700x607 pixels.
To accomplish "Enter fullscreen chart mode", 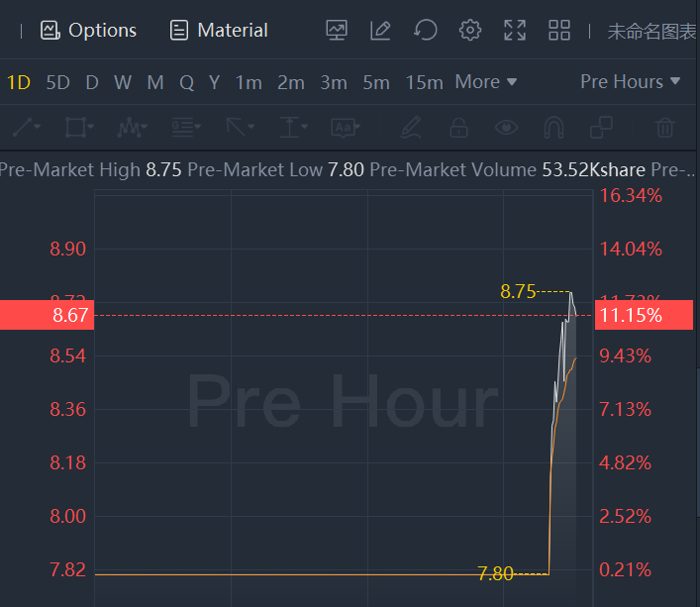I will pyautogui.click(x=515, y=31).
